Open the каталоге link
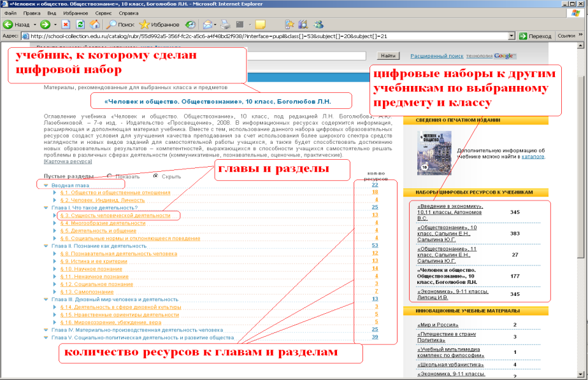The width and height of the screenshot is (588, 380). (x=533, y=157)
